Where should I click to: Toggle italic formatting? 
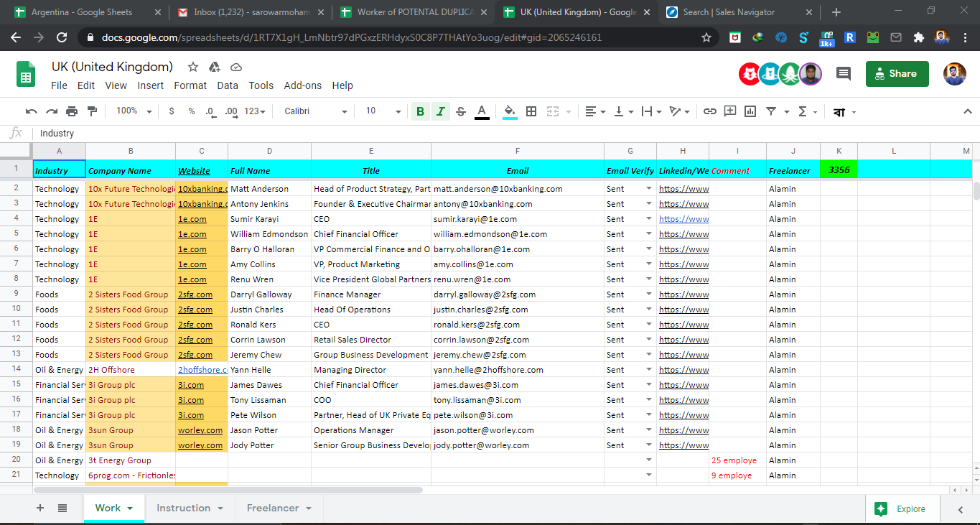(440, 111)
